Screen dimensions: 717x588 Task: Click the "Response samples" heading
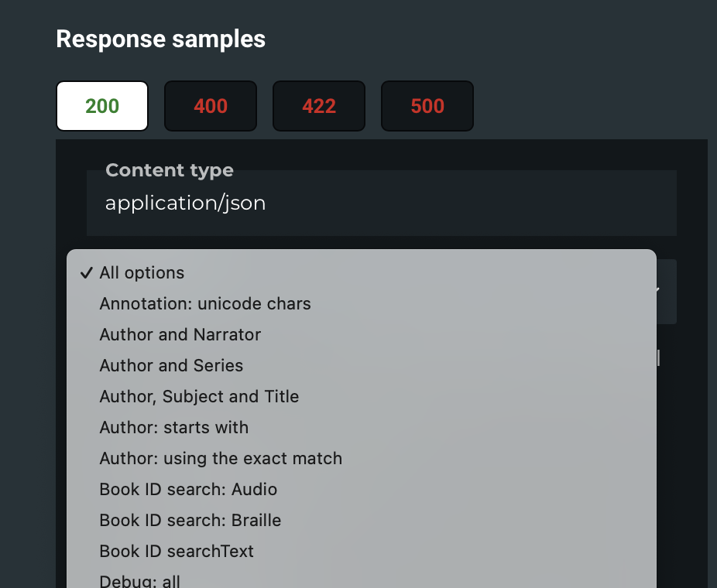[x=160, y=39]
